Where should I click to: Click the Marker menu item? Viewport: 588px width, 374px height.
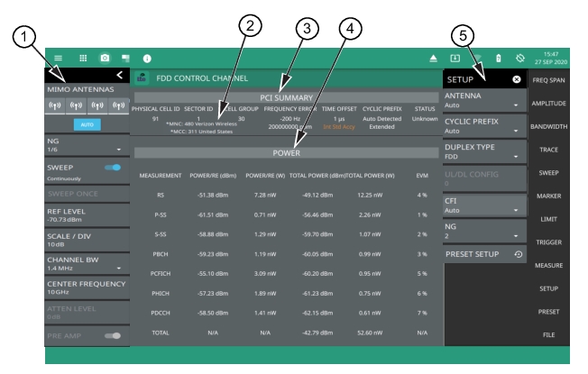[556, 196]
